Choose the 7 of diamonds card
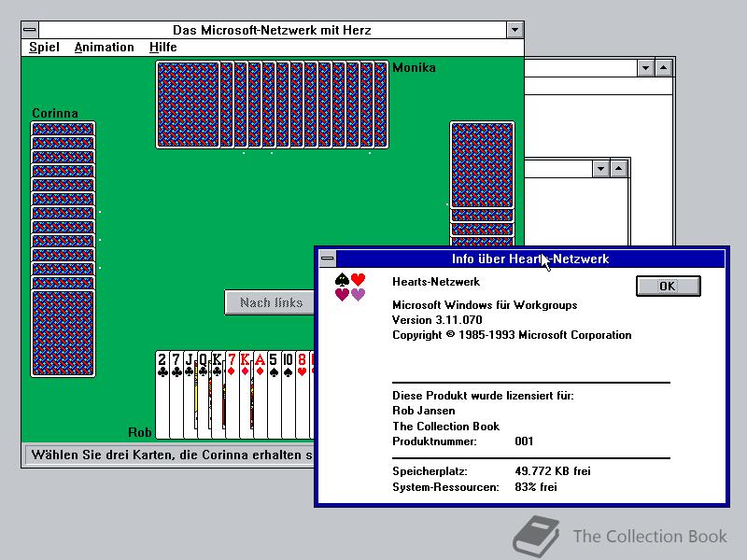The height and width of the screenshot is (560, 747). [232, 395]
